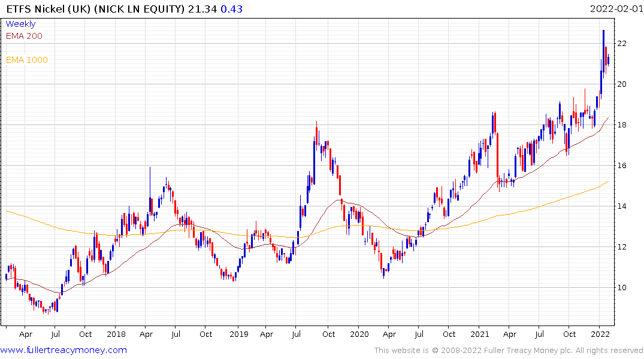Click the last price 21.34
644x359 pixels.
tap(202, 9)
